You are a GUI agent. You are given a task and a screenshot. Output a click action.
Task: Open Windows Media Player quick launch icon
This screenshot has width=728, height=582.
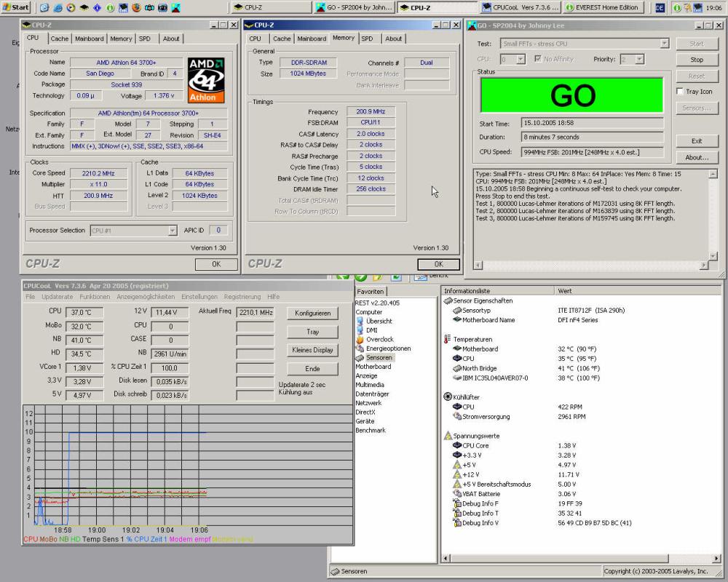click(x=71, y=7)
